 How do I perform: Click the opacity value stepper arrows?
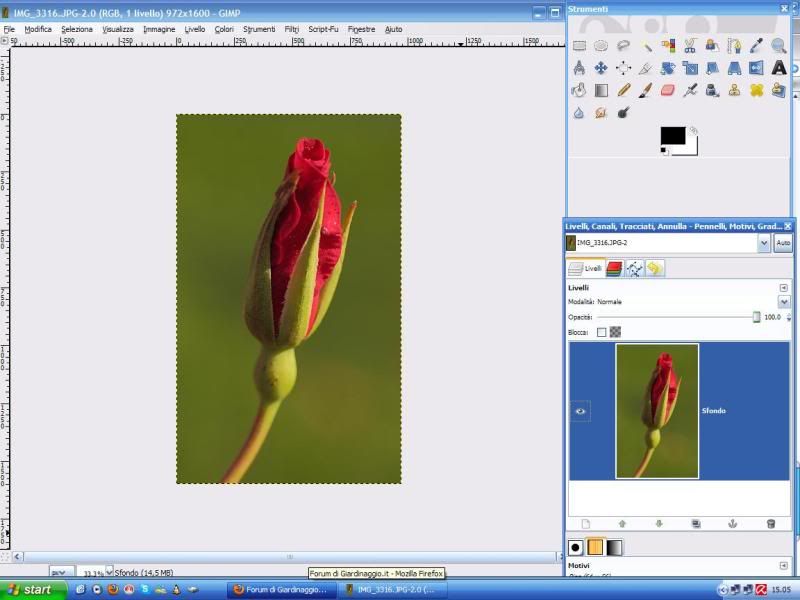[x=789, y=317]
